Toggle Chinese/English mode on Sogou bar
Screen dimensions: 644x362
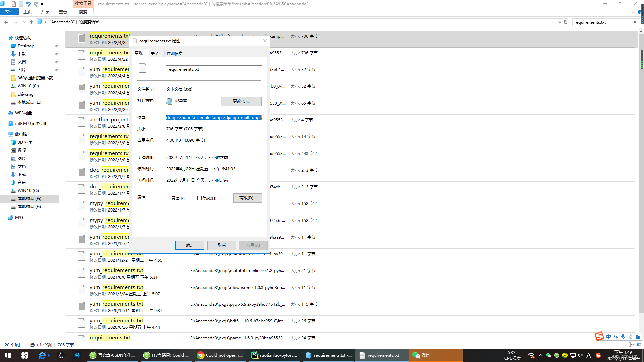(x=608, y=336)
